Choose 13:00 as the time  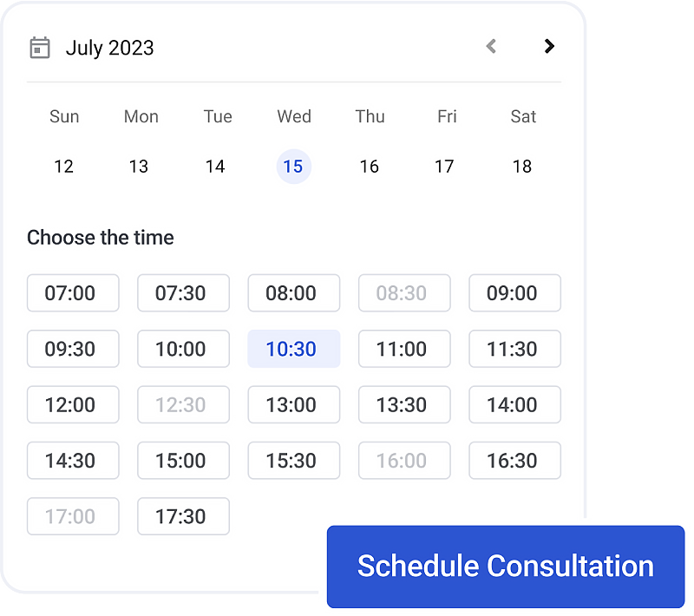pos(294,404)
